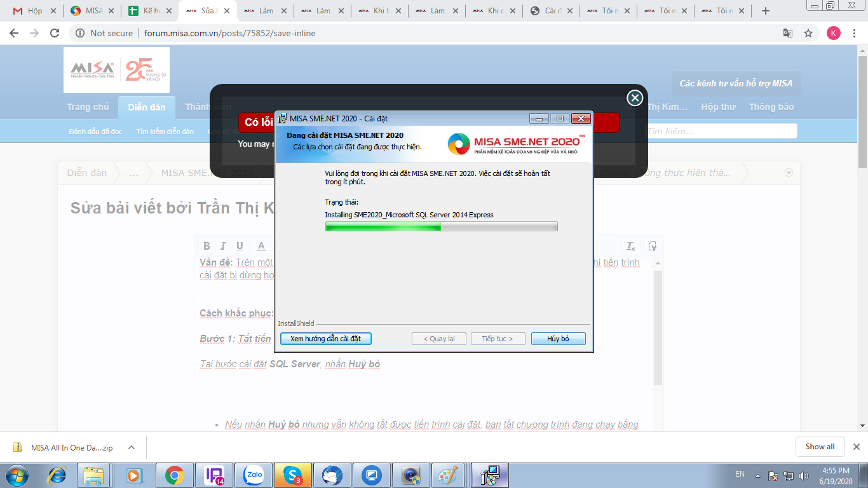The width and height of the screenshot is (868, 488).
Task: Click the purple taskbar icon with badge 14
Action: tap(214, 475)
